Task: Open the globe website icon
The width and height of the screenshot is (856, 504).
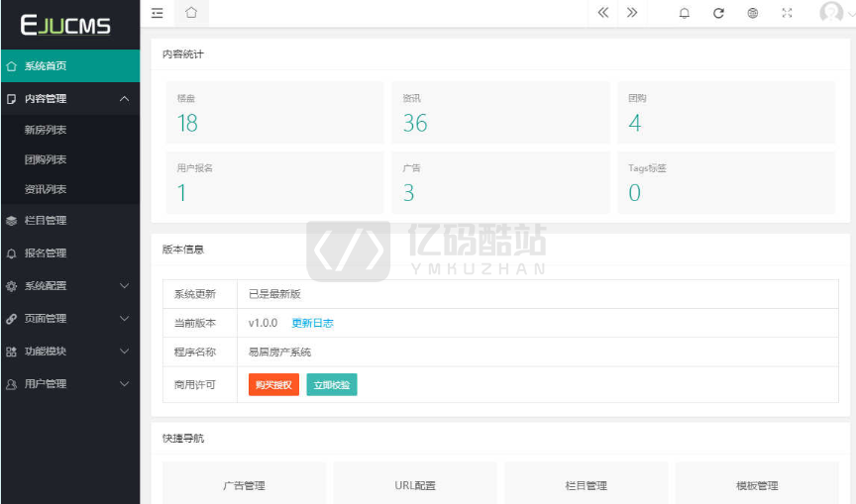Action: [753, 13]
